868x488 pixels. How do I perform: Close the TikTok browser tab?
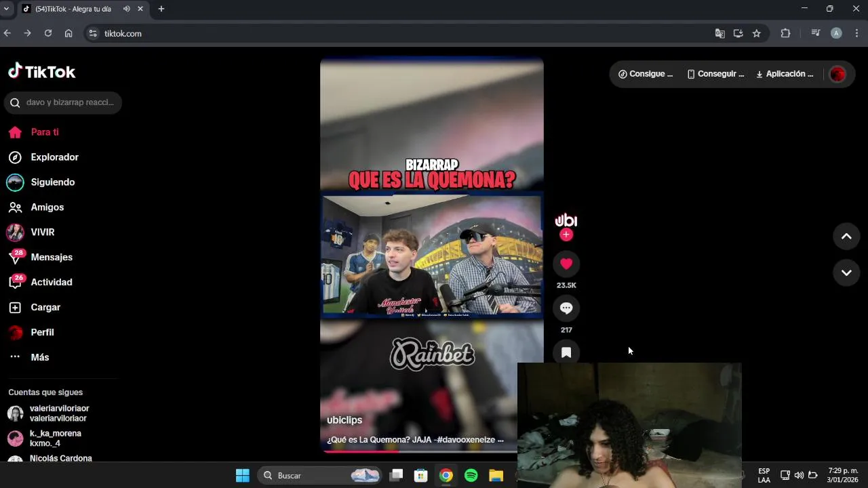[x=141, y=9]
